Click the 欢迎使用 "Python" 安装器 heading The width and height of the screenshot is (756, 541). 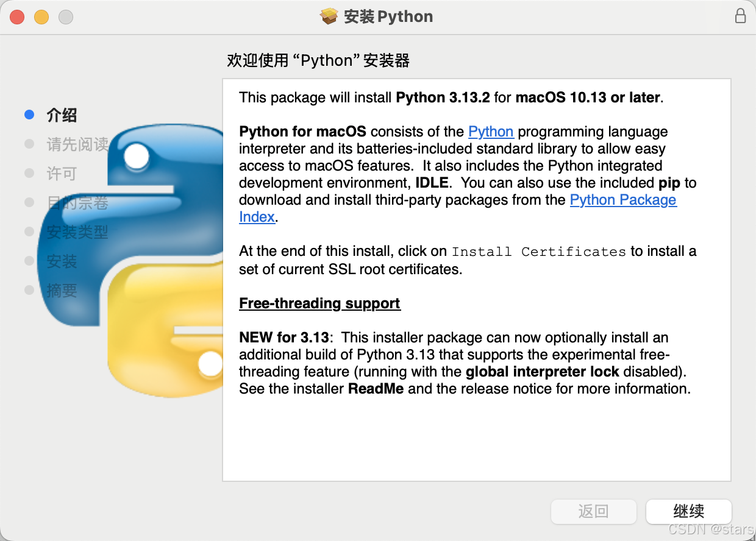[x=318, y=60]
